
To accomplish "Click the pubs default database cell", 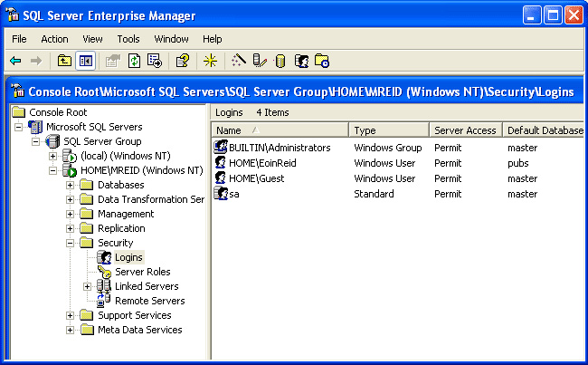I will tap(518, 163).
